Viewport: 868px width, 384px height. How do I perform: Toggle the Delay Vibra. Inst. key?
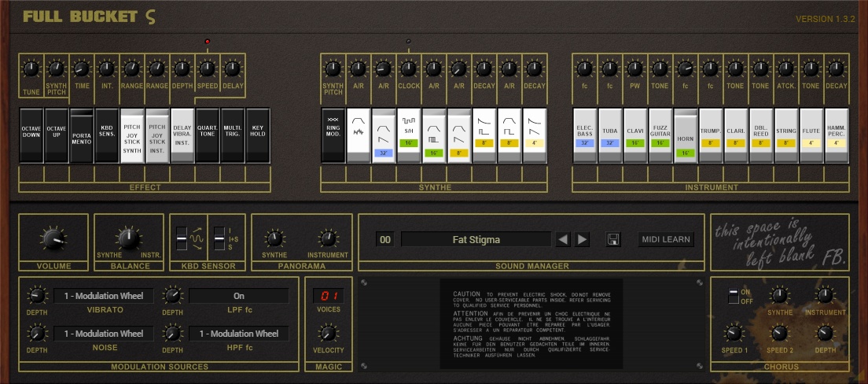(182, 135)
